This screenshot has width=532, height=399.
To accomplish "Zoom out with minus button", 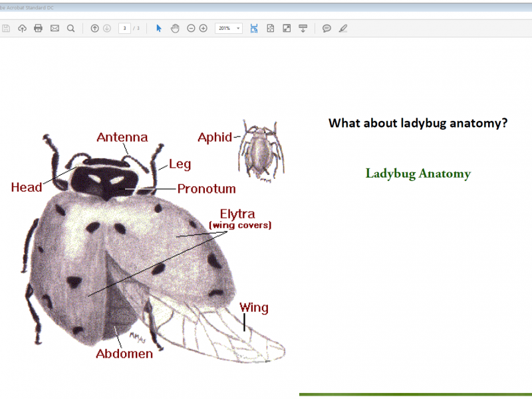I will point(191,29).
